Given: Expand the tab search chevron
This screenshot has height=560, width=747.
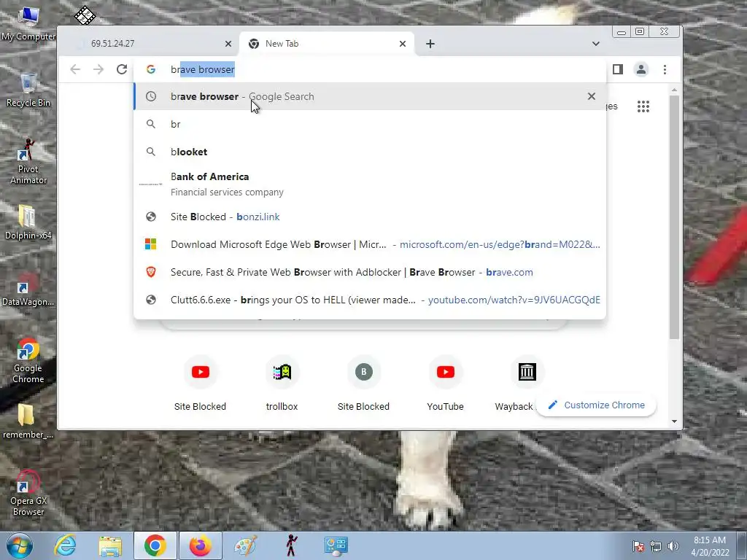Looking at the screenshot, I should (595, 44).
